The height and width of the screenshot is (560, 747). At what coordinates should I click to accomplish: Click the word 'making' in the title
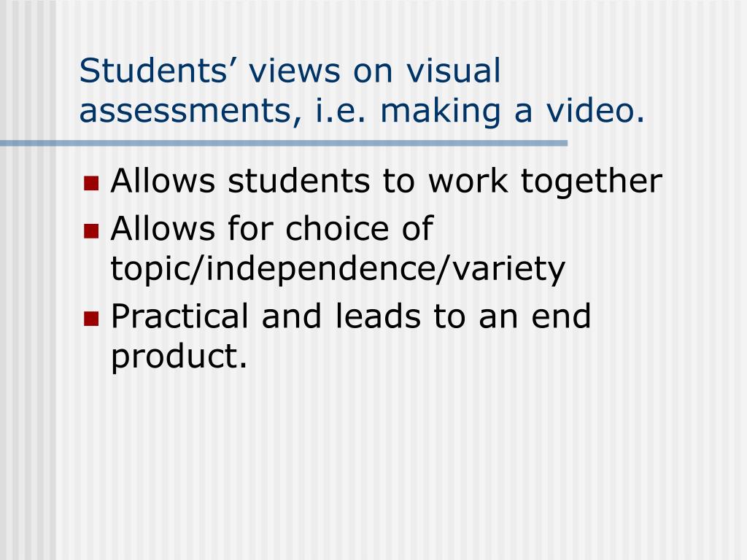point(441,112)
